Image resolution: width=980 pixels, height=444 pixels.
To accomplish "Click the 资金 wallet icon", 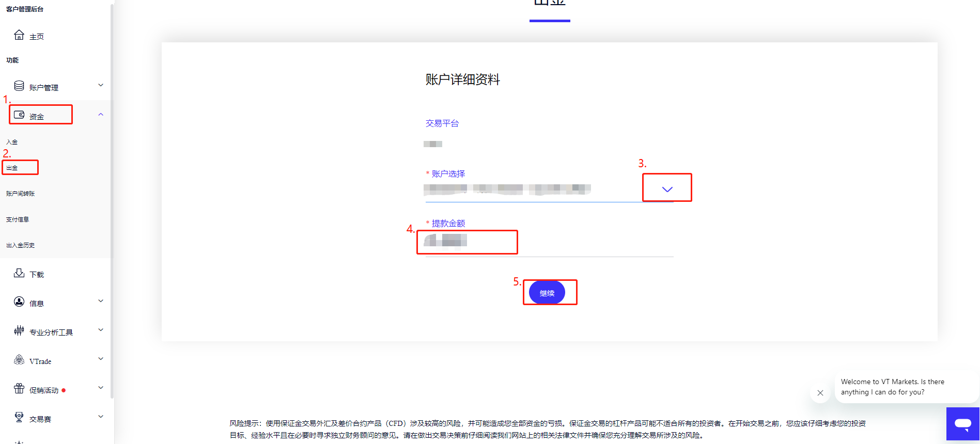I will click(x=19, y=115).
